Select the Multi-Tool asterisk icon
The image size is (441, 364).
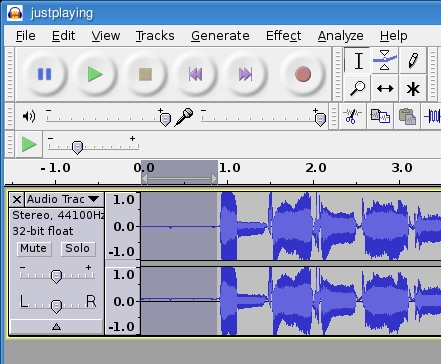coord(413,89)
